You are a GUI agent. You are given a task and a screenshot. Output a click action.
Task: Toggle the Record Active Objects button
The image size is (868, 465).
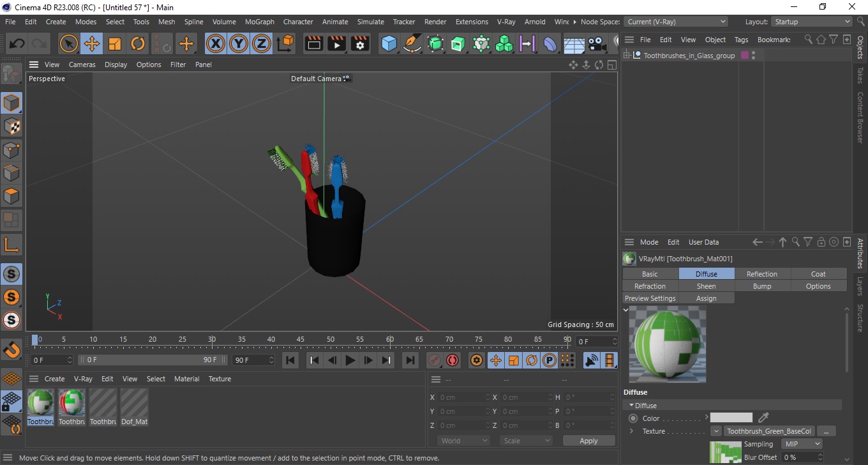[x=435, y=360]
